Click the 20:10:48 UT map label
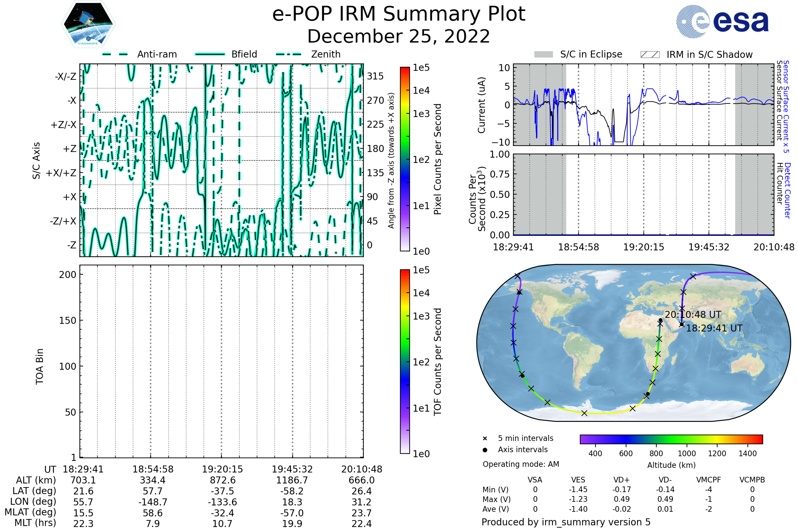 pos(693,315)
